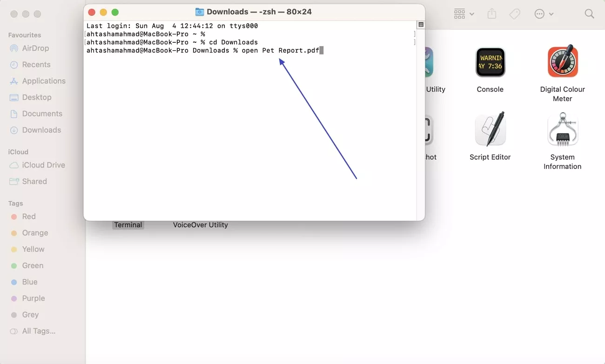Open the Console app icon
Screen dimensions: 605x364
(490, 62)
